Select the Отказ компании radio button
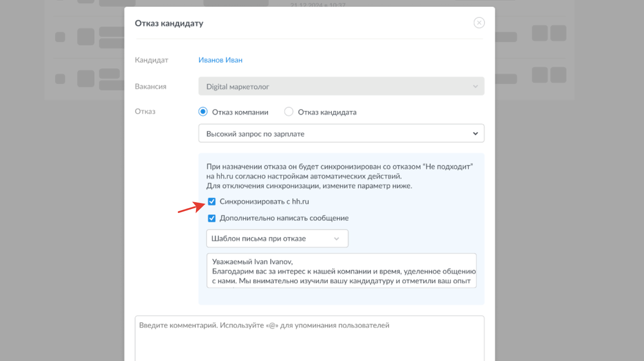 (203, 112)
